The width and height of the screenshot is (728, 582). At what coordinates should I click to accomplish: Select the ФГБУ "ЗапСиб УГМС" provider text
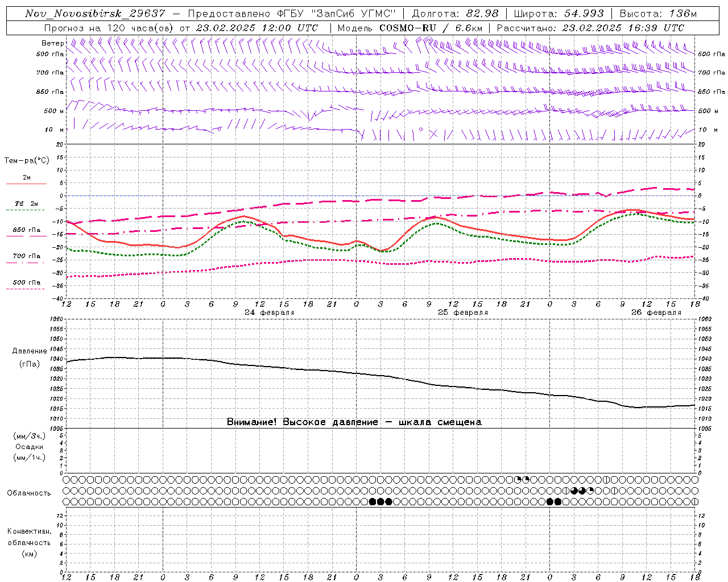tap(338, 14)
